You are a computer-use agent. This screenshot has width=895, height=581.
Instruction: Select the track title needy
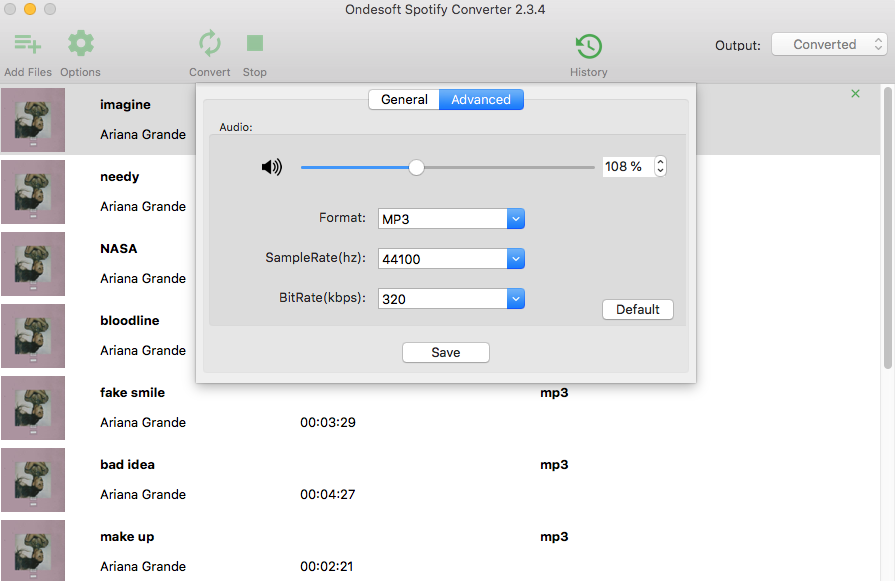tap(119, 176)
